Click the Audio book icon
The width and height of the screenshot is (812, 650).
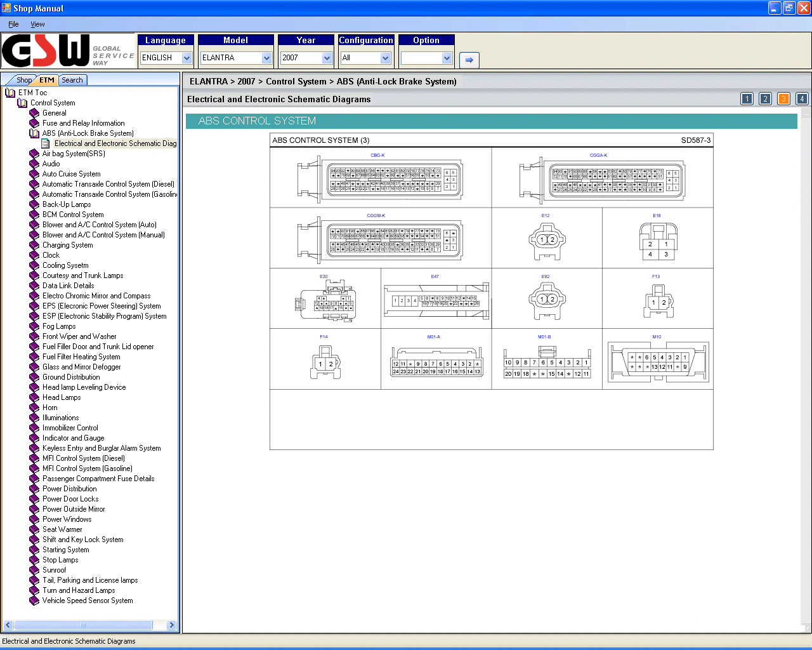pos(34,164)
